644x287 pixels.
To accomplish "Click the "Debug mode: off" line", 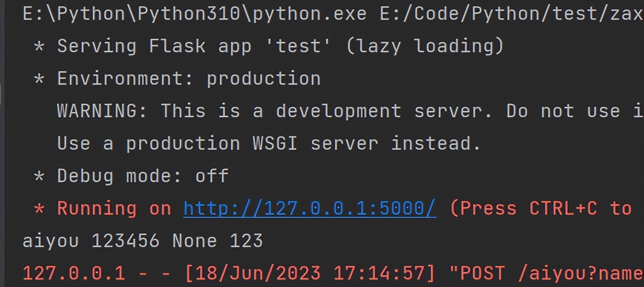I will click(142, 176).
